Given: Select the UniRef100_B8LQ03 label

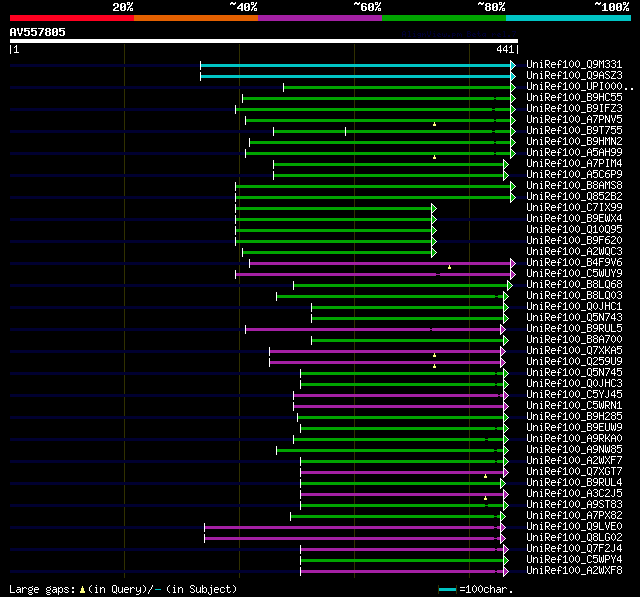Looking at the screenshot, I should click(574, 296).
